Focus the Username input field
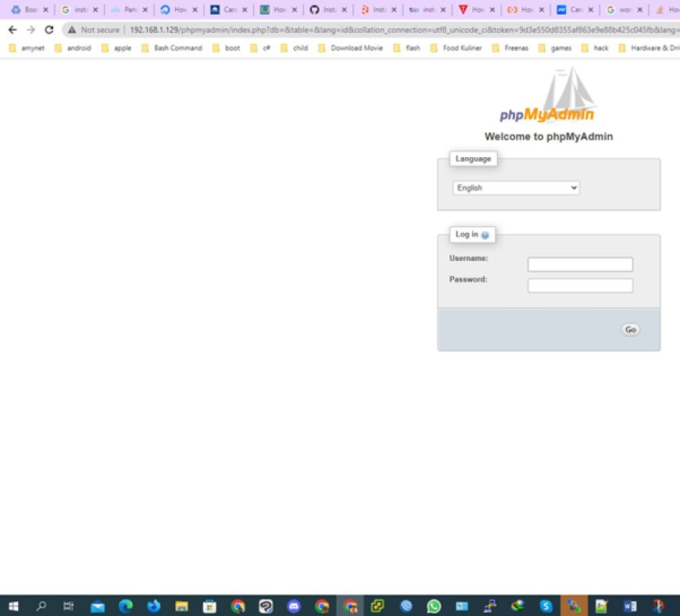This screenshot has height=616, width=680. (580, 264)
